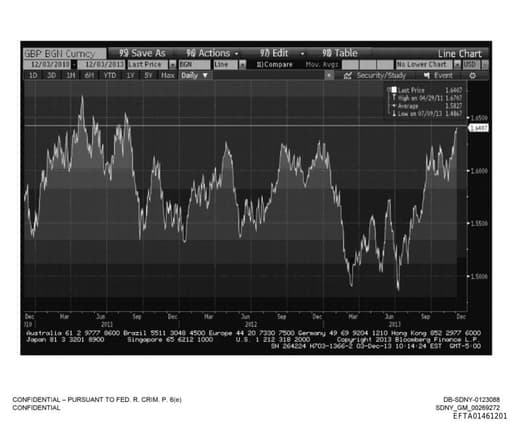Click the Line Chart title text

pos(460,54)
